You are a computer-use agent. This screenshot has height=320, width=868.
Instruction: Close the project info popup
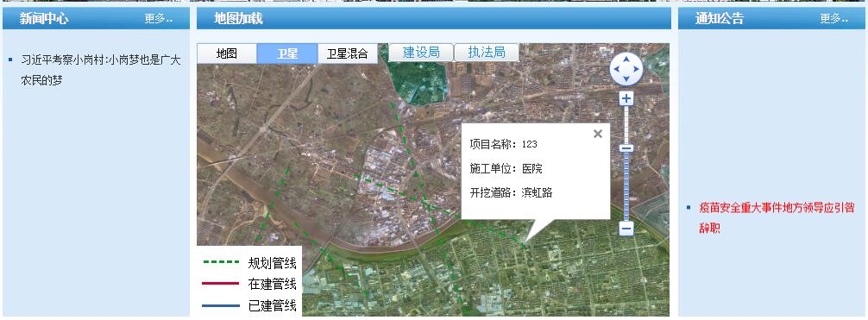[597, 134]
